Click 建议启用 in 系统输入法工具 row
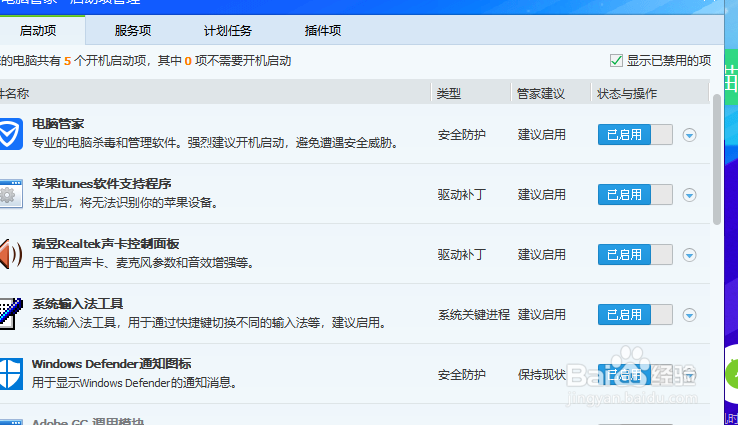The width and height of the screenshot is (738, 425). [x=542, y=314]
